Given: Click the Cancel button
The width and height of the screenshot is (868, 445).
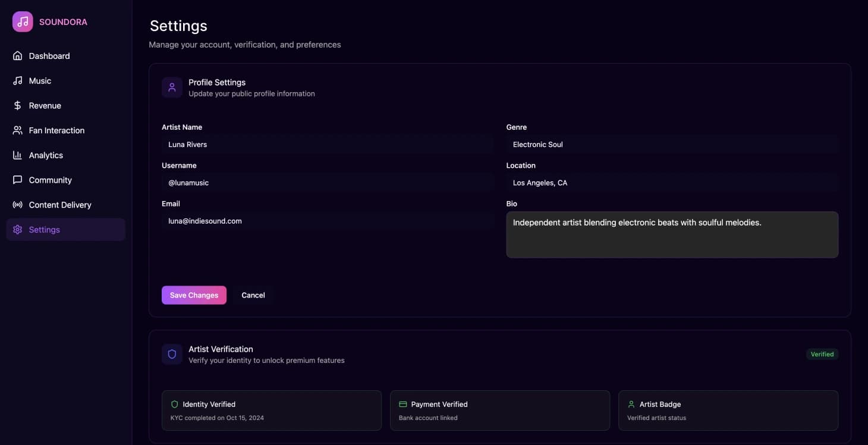Looking at the screenshot, I should click(x=253, y=295).
